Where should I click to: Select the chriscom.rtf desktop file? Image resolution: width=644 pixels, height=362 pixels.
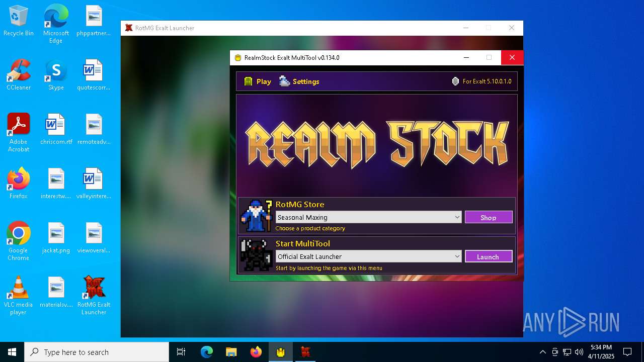(x=56, y=130)
